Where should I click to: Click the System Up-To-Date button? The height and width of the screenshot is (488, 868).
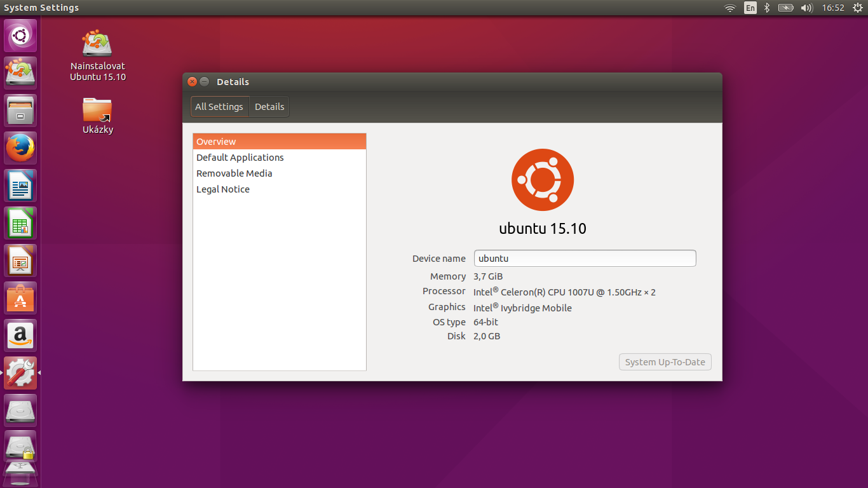tap(665, 362)
